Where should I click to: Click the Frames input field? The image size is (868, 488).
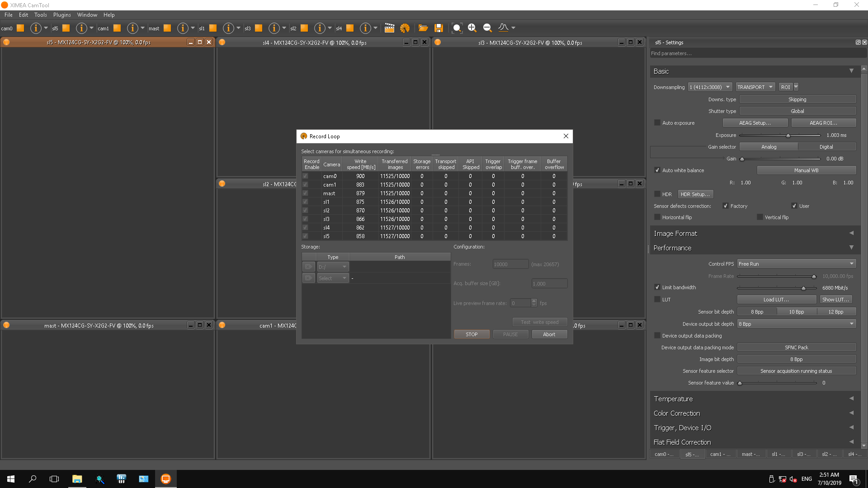coord(509,264)
